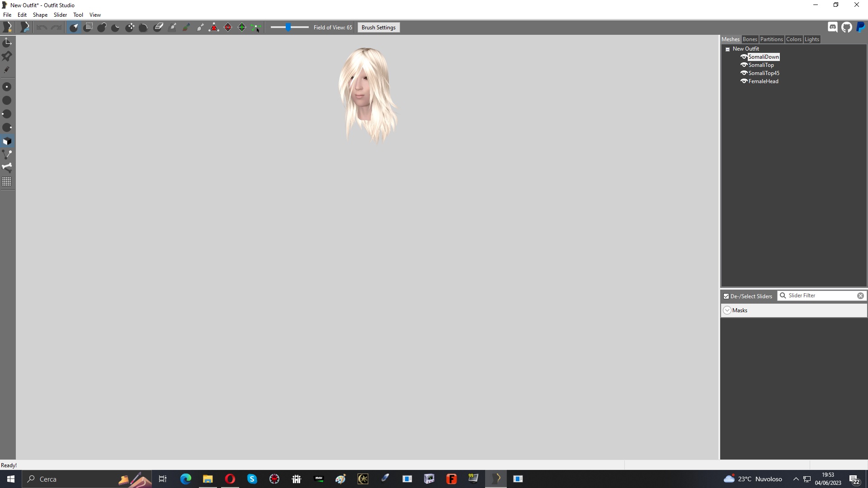This screenshot has width=868, height=488.
Task: Expand the Masks dropdown
Action: [x=727, y=310]
